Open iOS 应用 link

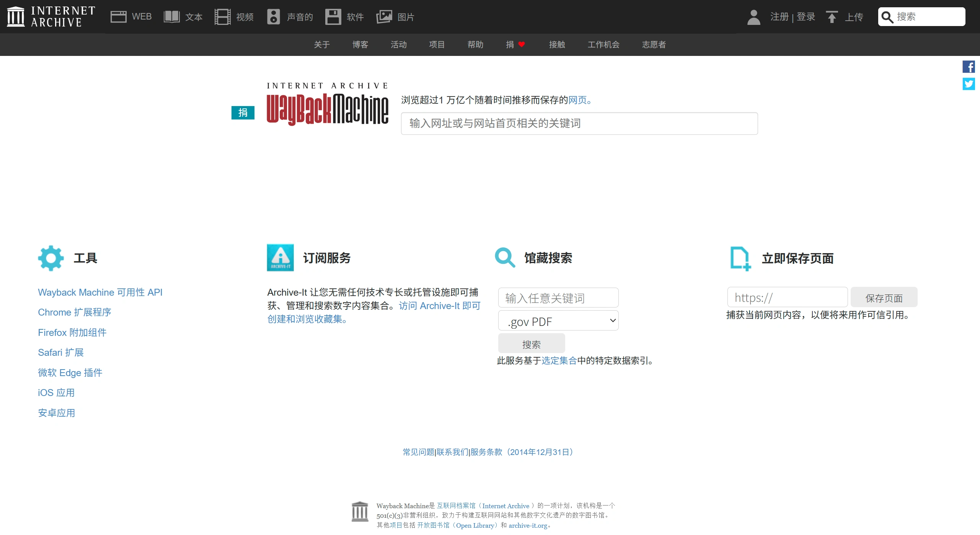click(x=56, y=393)
